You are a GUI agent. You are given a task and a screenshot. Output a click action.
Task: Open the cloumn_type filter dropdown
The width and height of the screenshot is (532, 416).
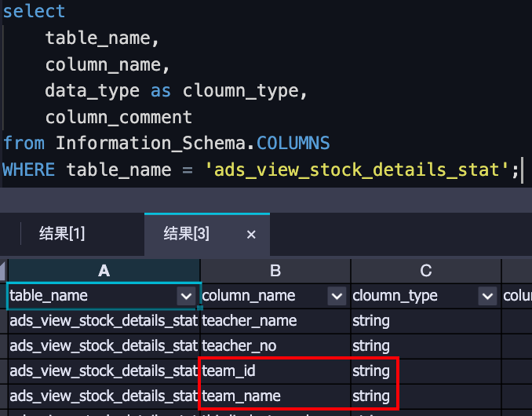point(488,296)
